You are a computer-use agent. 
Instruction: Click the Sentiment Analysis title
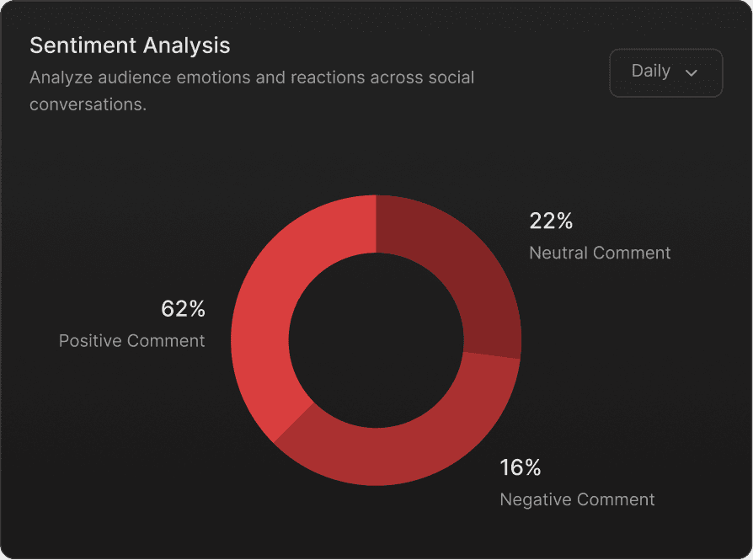click(130, 45)
